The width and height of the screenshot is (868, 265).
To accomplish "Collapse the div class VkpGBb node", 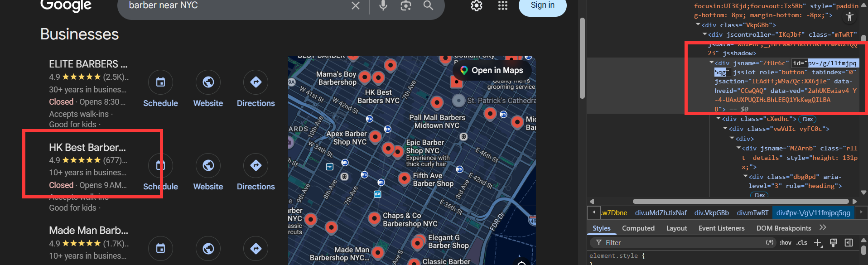I will 698,25.
